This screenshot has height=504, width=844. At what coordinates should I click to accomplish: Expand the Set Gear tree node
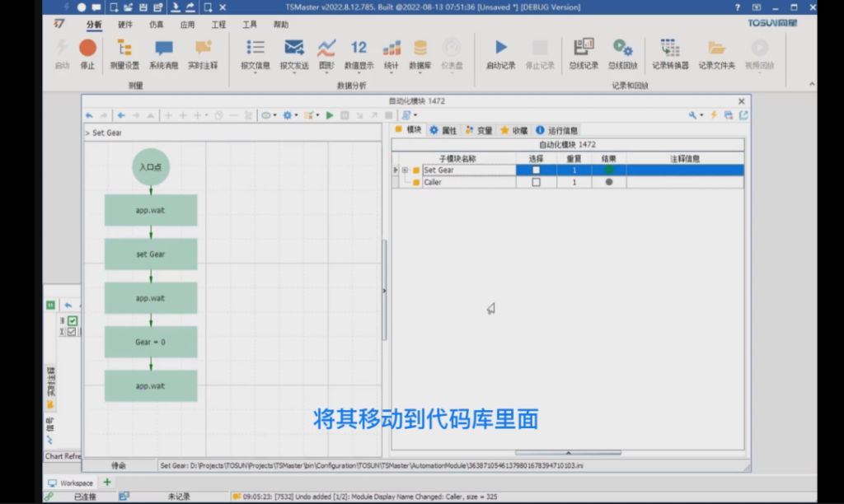[x=405, y=170]
